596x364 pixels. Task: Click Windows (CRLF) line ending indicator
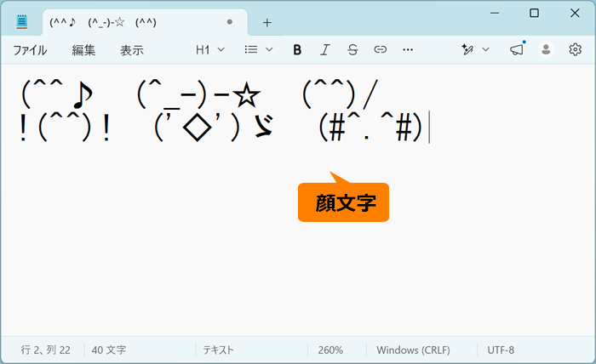click(x=413, y=350)
